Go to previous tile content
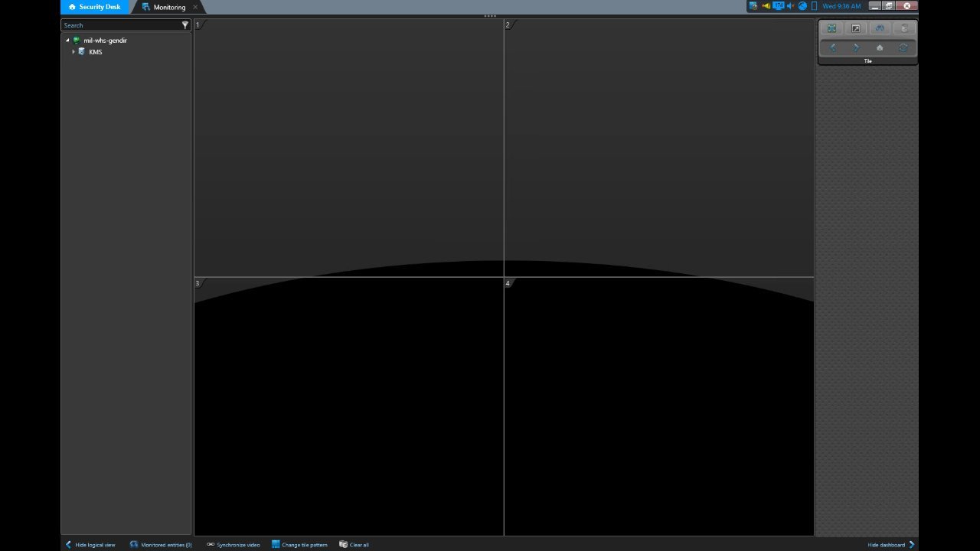Screen dimensions: 980x551 tap(832, 47)
